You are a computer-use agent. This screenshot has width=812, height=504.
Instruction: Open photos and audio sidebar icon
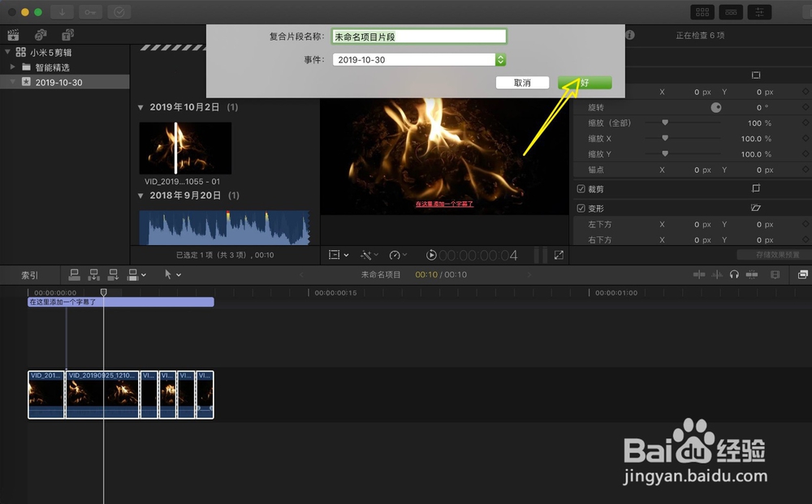click(x=41, y=35)
